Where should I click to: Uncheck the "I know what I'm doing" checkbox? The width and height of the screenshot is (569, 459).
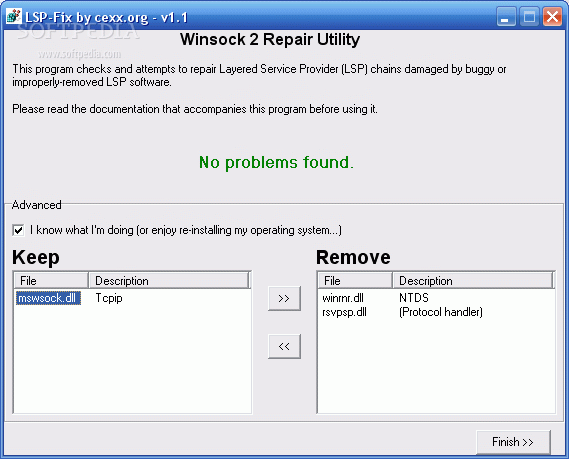click(x=18, y=230)
